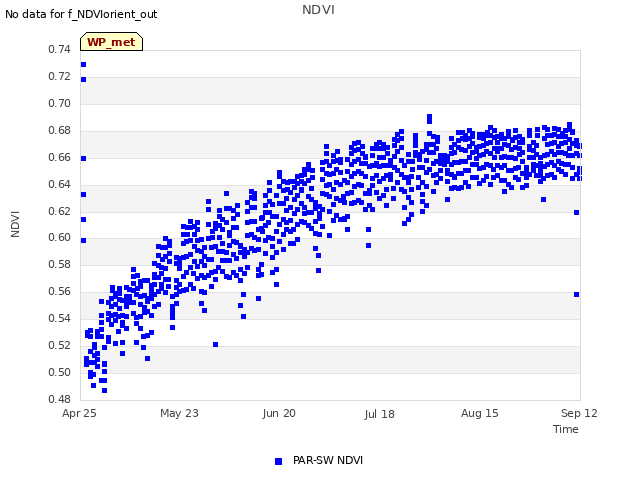Click the Time axis label

[565, 429]
